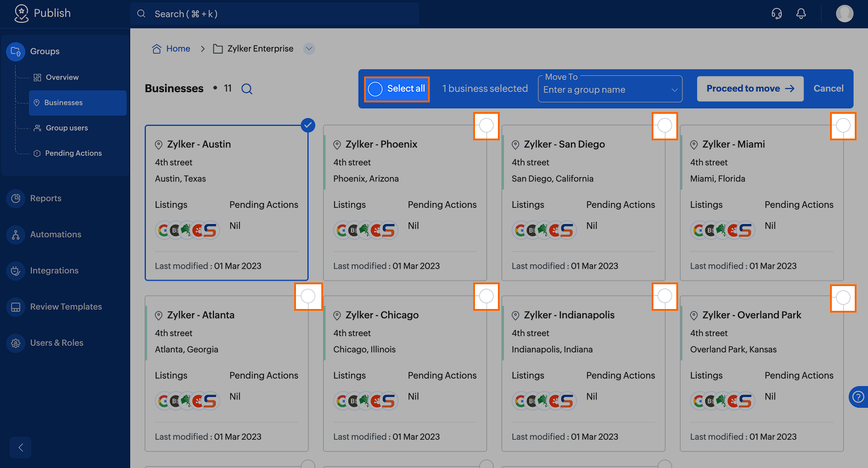Click the Zylker Enterprise breadcrumb

tap(253, 49)
